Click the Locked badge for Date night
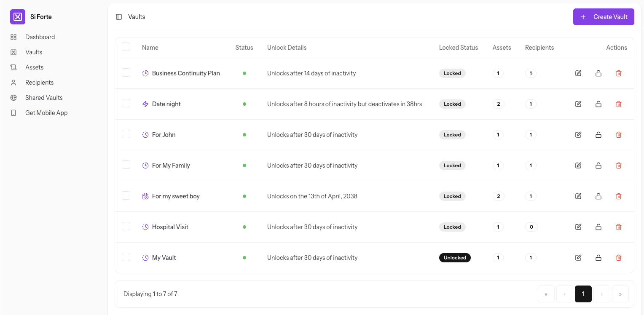Viewport: 644px width, 315px height. click(452, 104)
